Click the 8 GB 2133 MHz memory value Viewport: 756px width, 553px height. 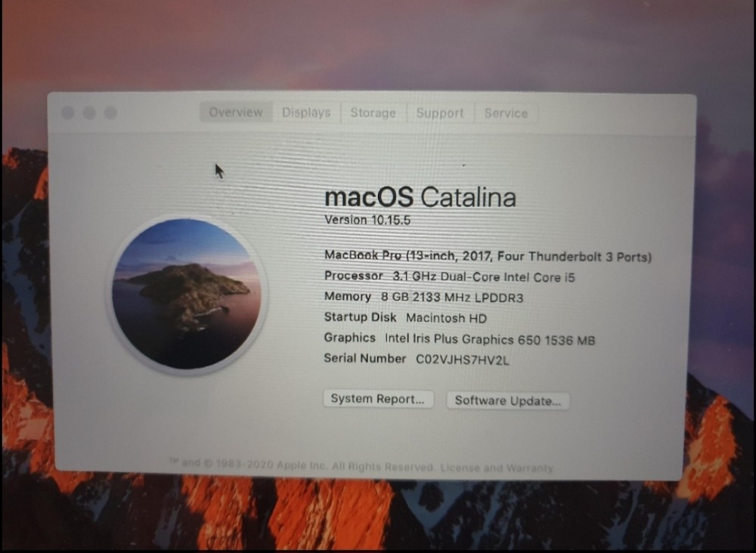tap(452, 298)
